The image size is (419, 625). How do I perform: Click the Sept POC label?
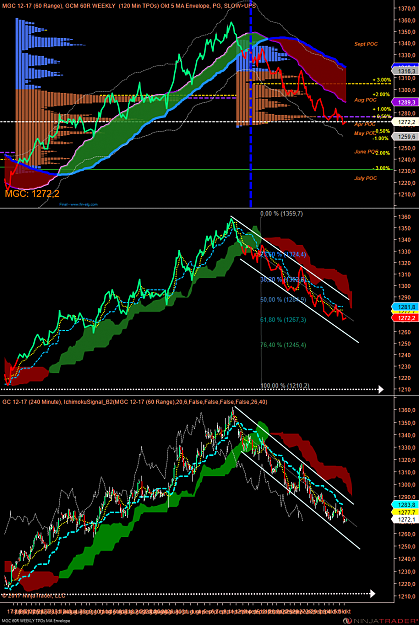[x=366, y=45]
